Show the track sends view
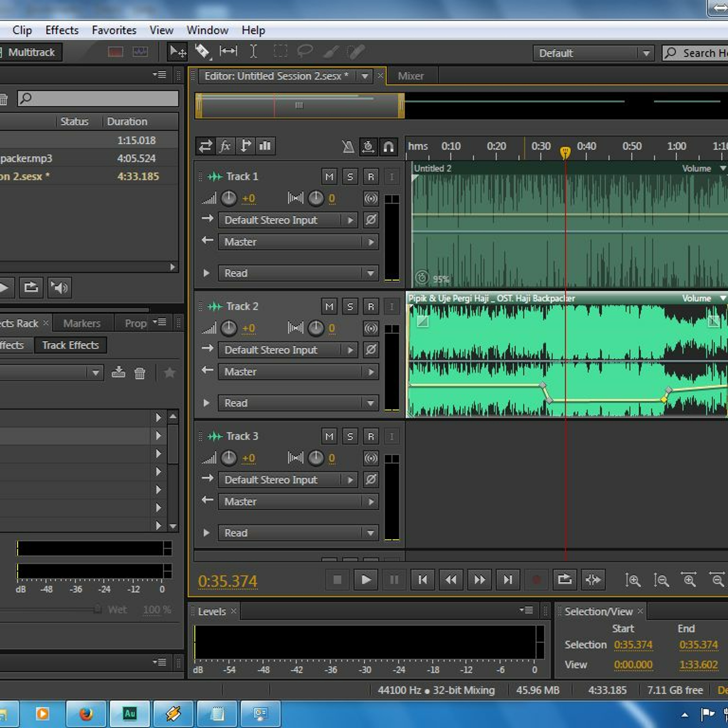The image size is (728, 728). [245, 146]
